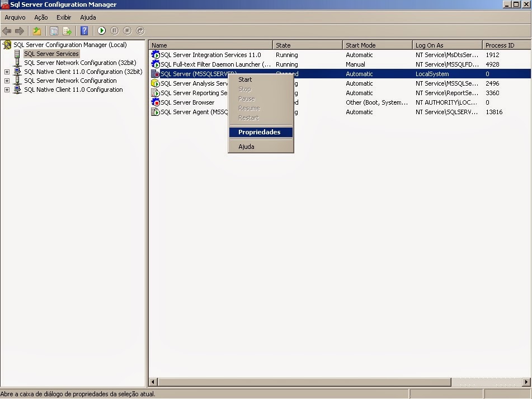This screenshot has height=399, width=532.
Task: Open Help using the question mark toolbar icon
Action: tap(84, 31)
